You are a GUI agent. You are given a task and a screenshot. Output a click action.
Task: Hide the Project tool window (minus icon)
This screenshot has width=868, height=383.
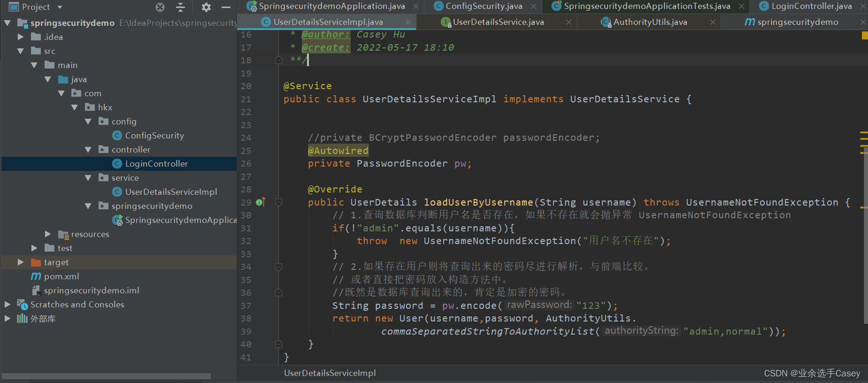226,7
